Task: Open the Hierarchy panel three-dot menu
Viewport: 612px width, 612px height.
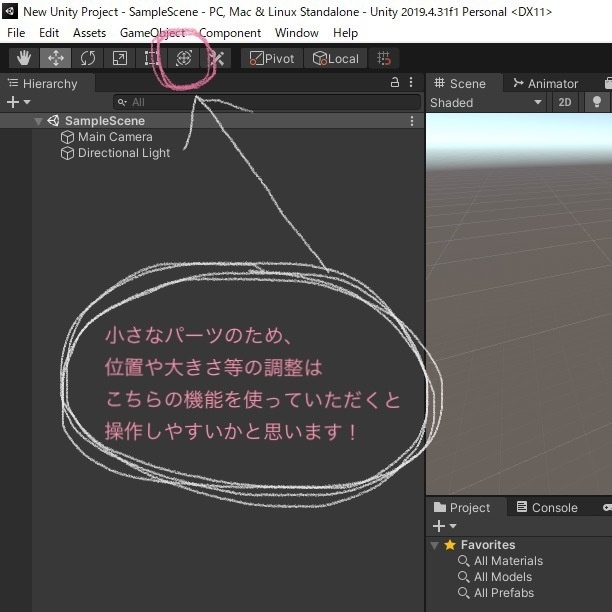Action: (x=411, y=82)
